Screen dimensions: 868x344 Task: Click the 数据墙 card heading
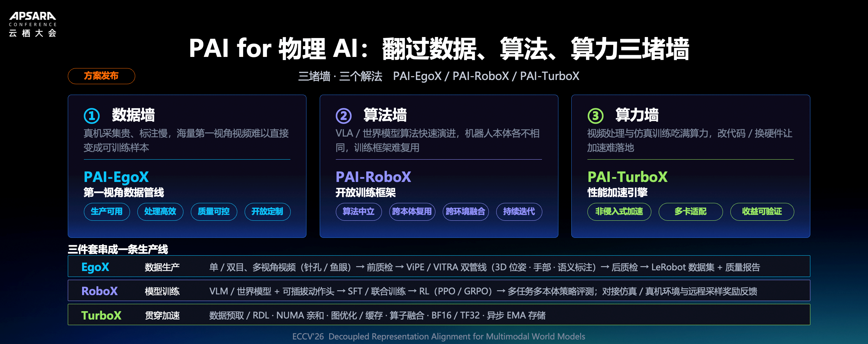(133, 115)
